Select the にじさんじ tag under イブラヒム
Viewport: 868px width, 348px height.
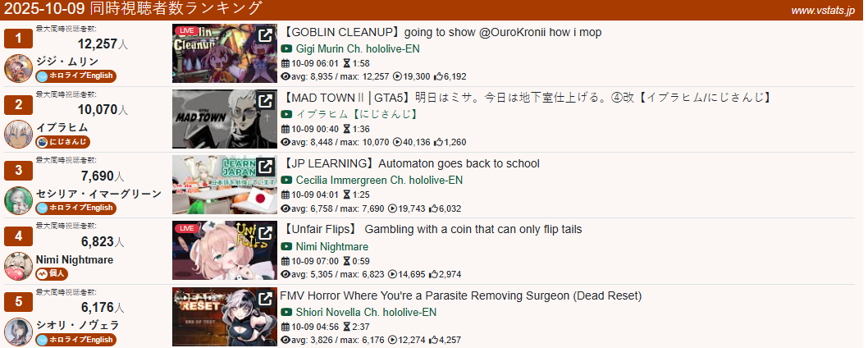coord(62,142)
